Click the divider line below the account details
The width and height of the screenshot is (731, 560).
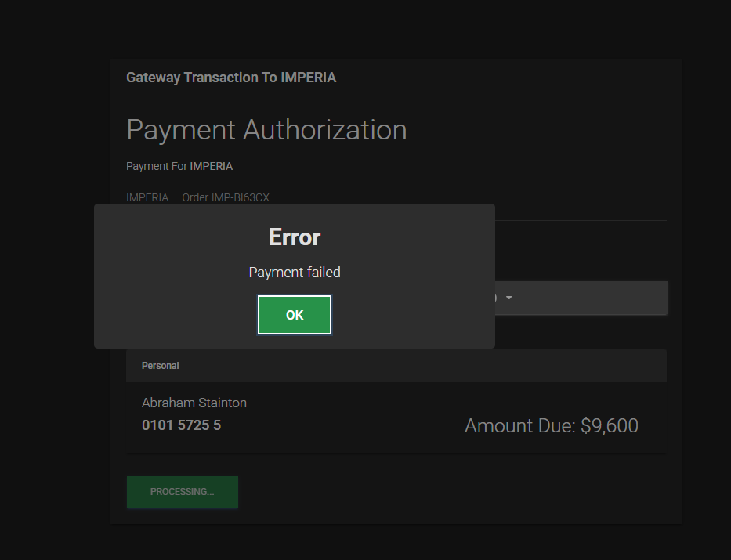396,453
